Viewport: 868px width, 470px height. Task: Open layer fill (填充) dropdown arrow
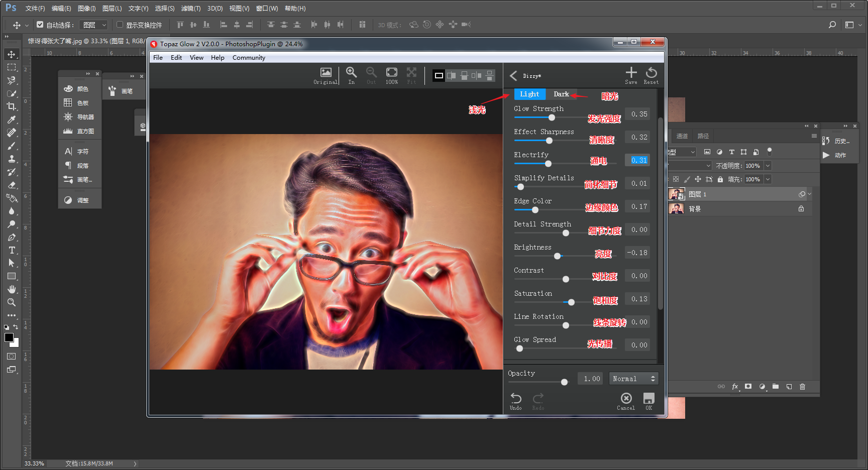pyautogui.click(x=768, y=179)
